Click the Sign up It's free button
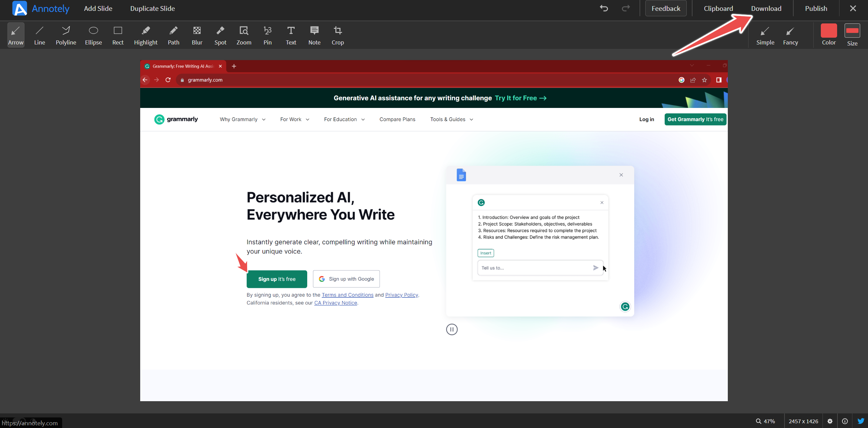 [x=277, y=279]
